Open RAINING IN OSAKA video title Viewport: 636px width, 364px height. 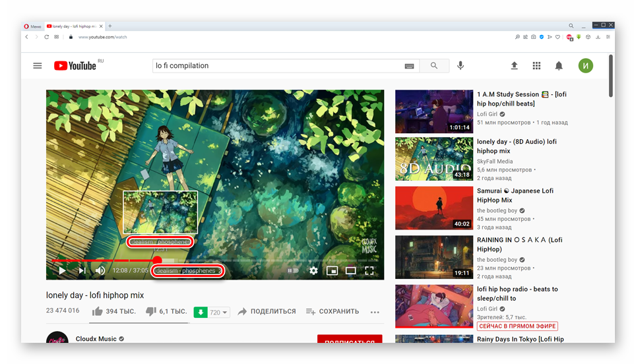[x=520, y=245]
